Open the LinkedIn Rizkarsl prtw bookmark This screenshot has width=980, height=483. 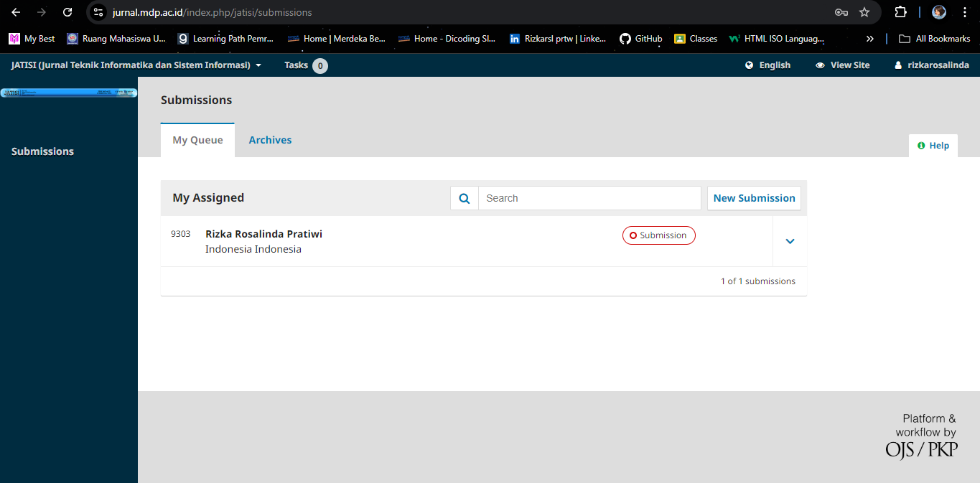pos(558,39)
